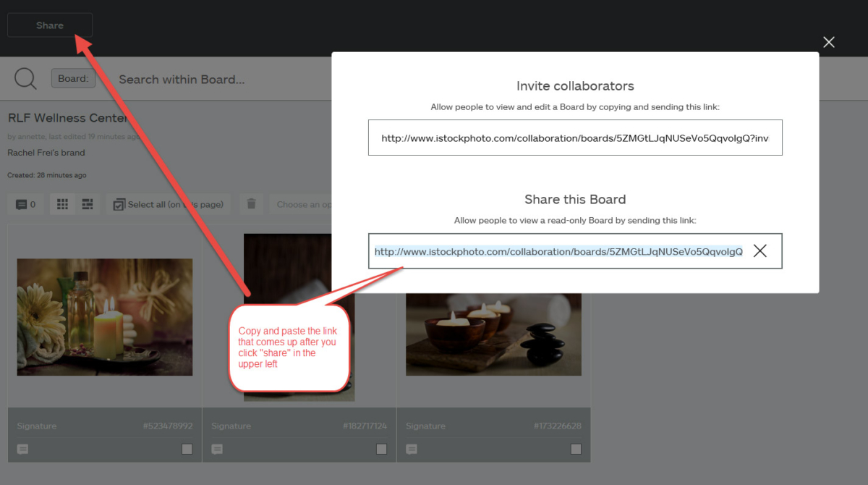The width and height of the screenshot is (868, 485).
Task: Clear the read-only link with X icon
Action: click(x=759, y=251)
